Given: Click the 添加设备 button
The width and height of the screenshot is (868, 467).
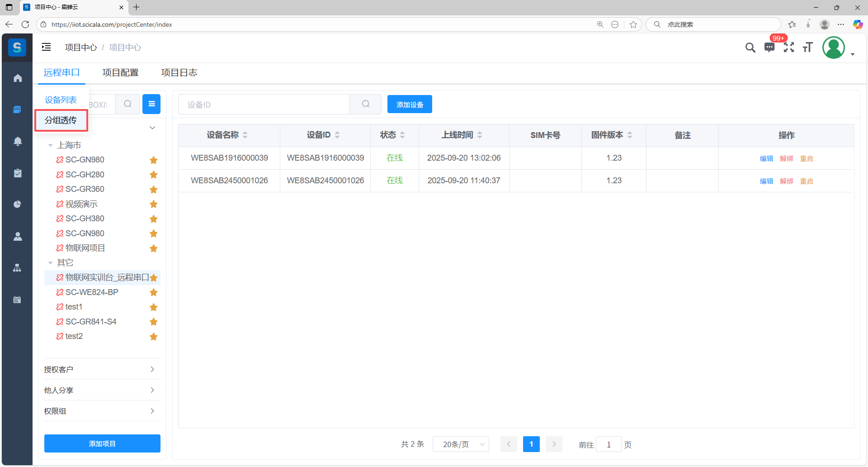Looking at the screenshot, I should tap(410, 105).
